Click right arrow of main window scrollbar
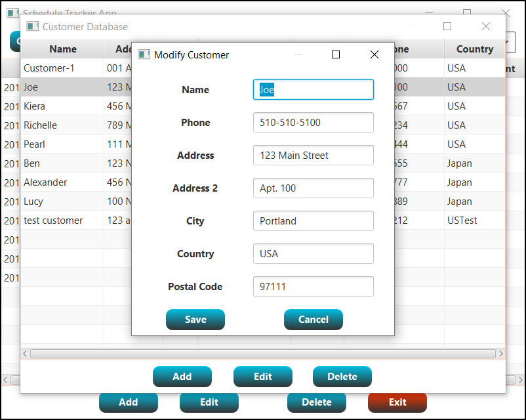This screenshot has width=526, height=420. [521, 380]
